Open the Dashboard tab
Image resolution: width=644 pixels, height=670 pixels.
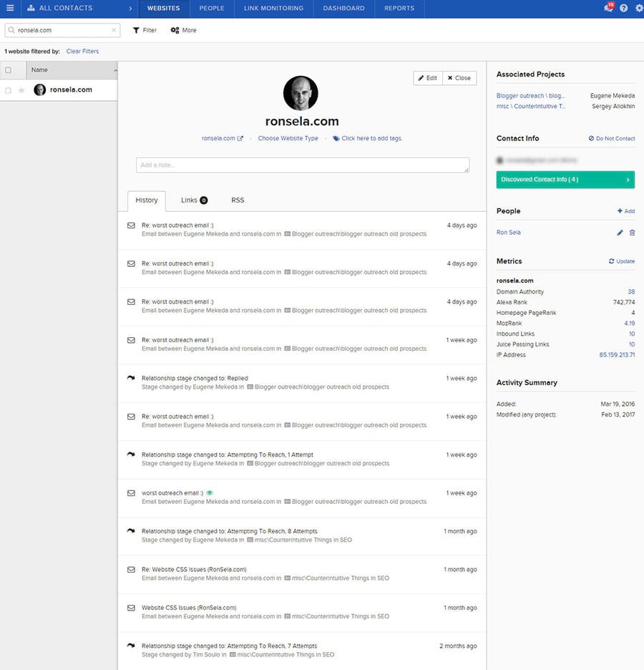343,8
